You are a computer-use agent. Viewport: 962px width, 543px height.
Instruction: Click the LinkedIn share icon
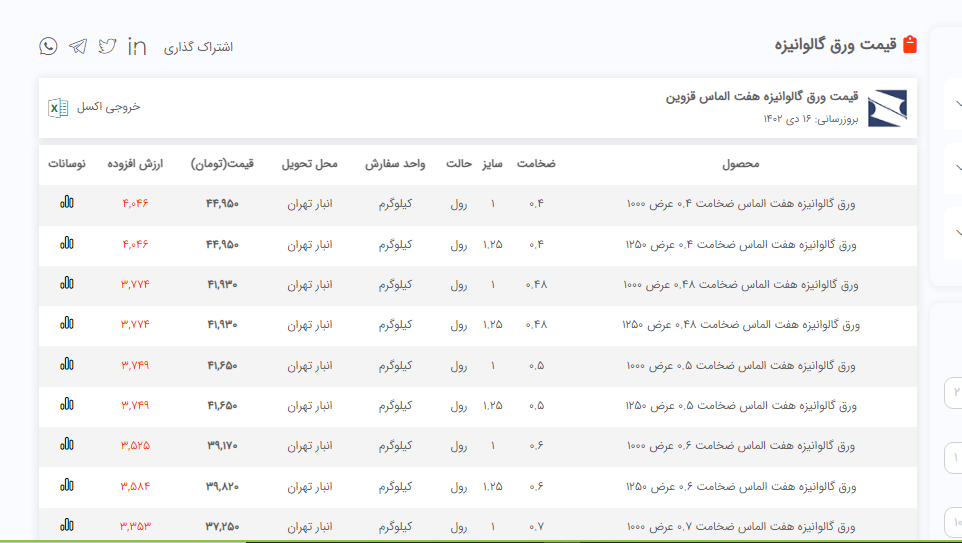point(137,46)
